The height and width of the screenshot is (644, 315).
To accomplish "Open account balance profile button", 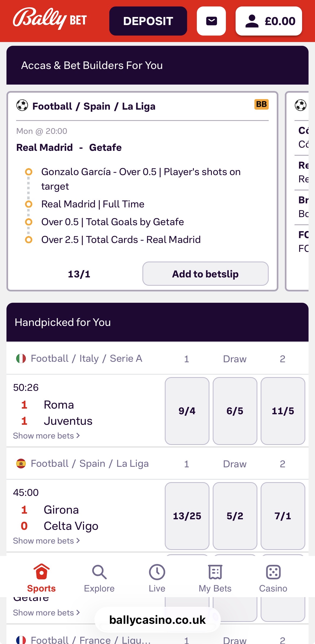I will (269, 21).
